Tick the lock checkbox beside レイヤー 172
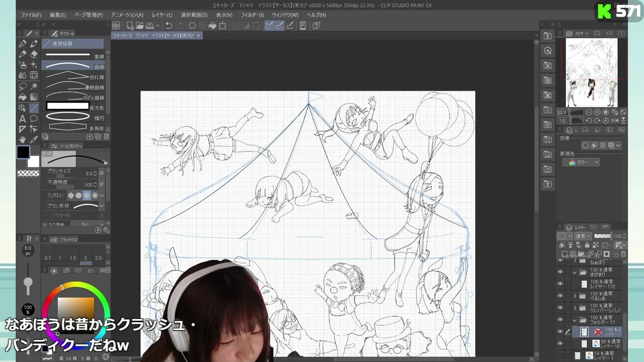 [x=568, y=284]
